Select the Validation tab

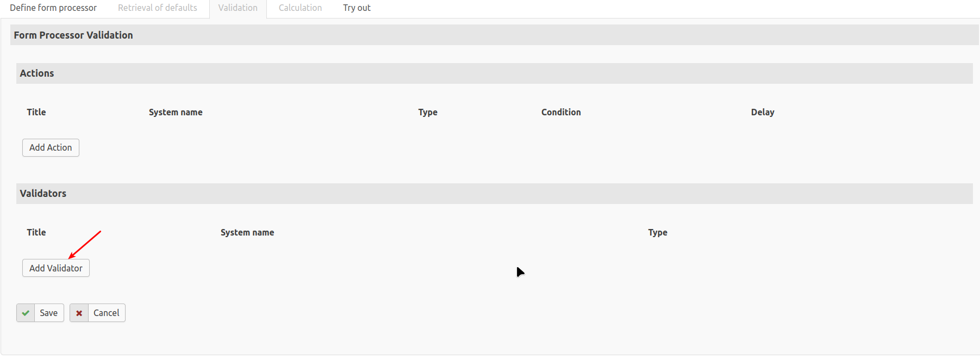click(238, 8)
